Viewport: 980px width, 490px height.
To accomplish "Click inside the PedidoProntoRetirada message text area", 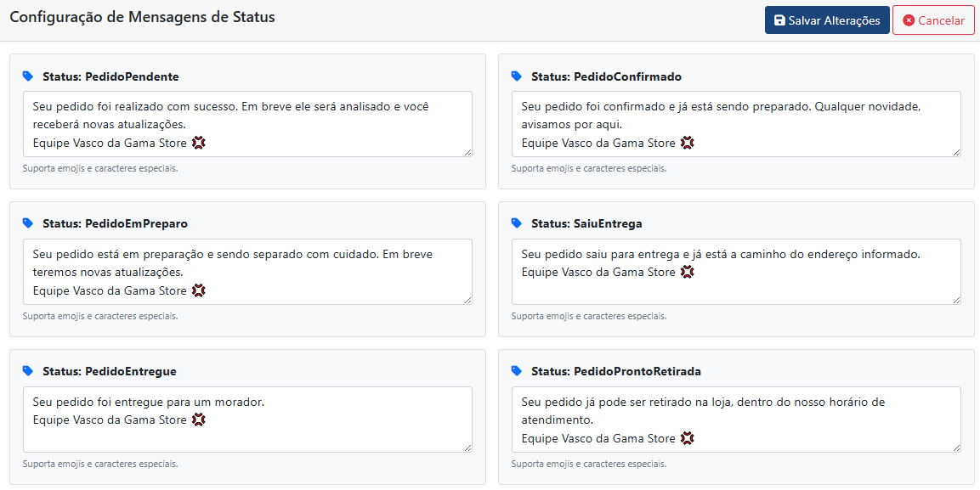I will (735, 419).
